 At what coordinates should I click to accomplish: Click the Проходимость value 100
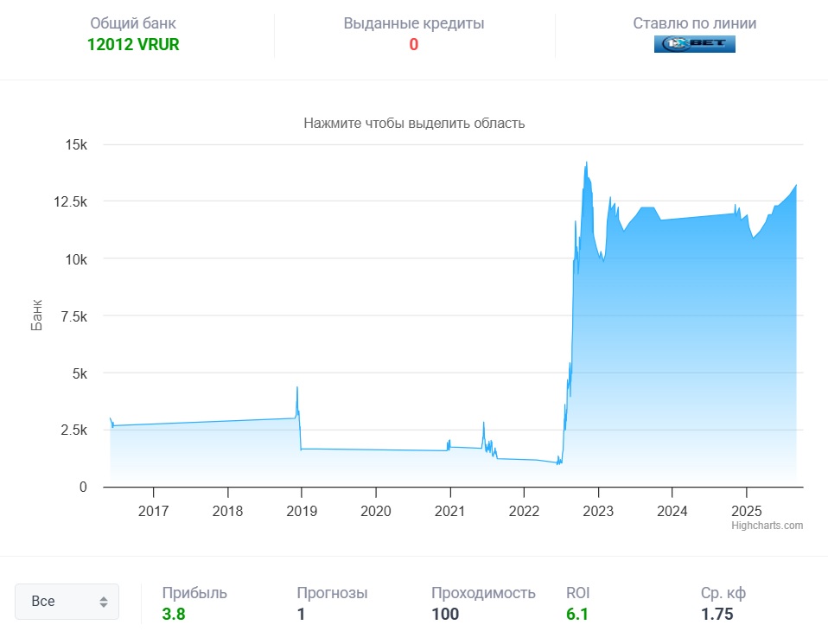[445, 615]
